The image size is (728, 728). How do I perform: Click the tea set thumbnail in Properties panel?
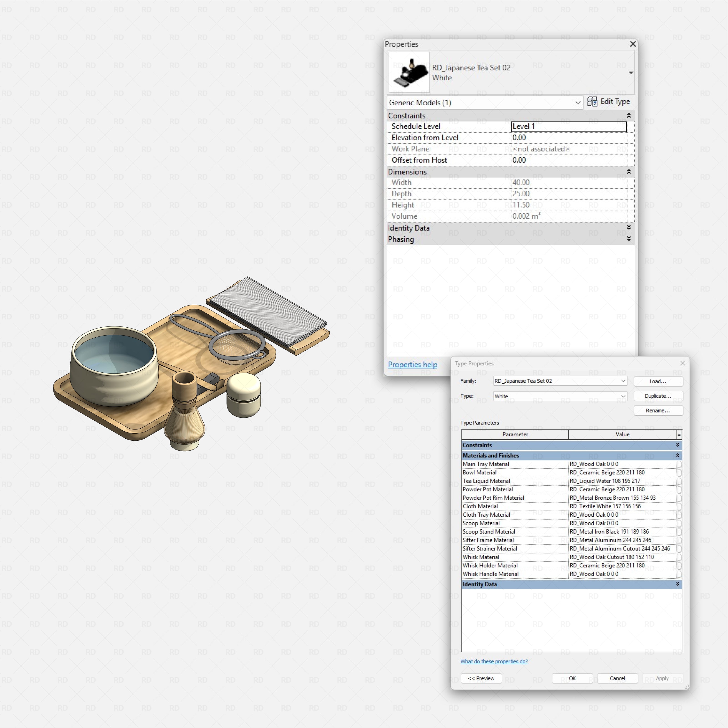tap(409, 72)
